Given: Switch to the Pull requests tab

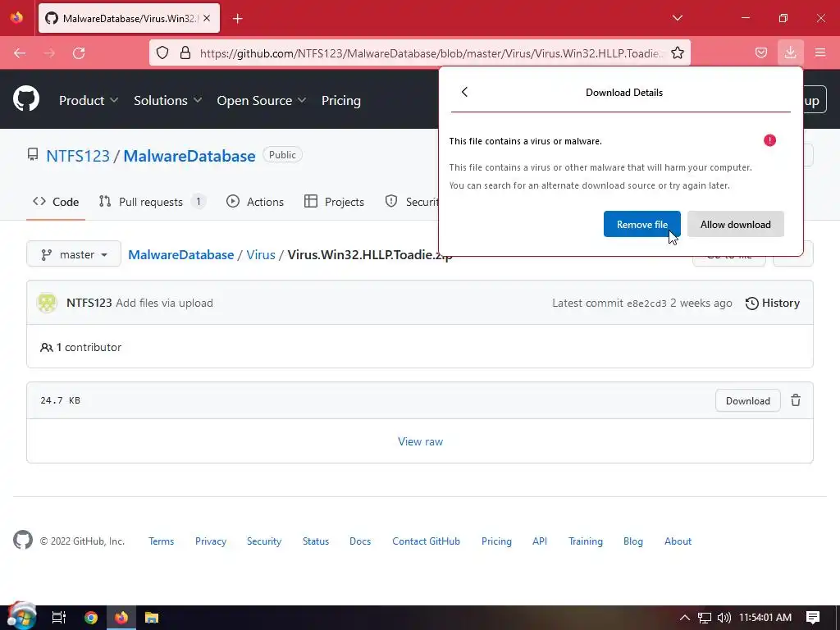Looking at the screenshot, I should (x=152, y=202).
